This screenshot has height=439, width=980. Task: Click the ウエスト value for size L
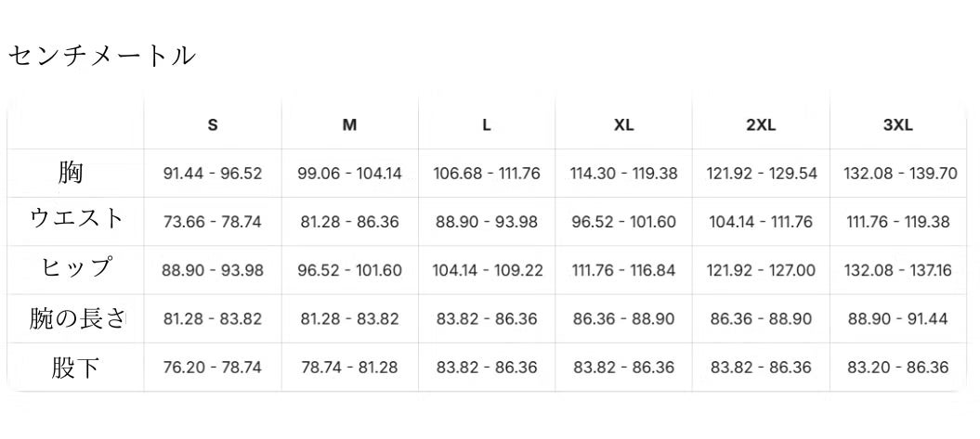point(487,222)
